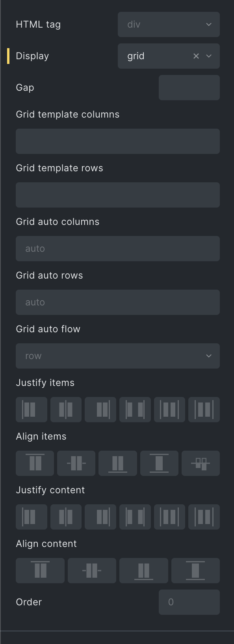Set Align items to baseline

[x=201, y=463]
